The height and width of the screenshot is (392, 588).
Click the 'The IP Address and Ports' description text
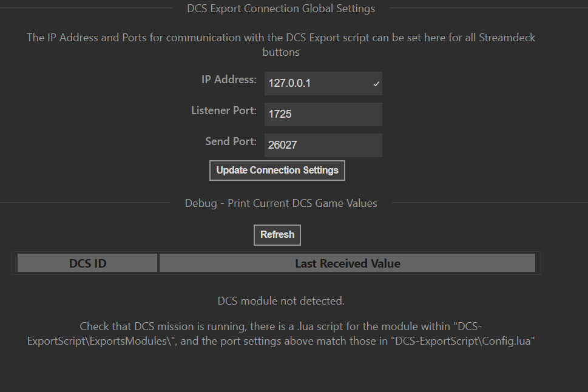tap(281, 45)
